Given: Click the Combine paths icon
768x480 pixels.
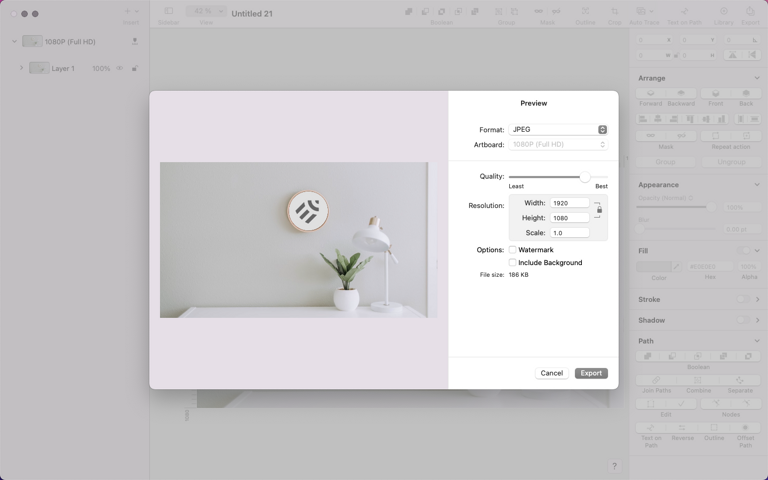Looking at the screenshot, I should 698,380.
